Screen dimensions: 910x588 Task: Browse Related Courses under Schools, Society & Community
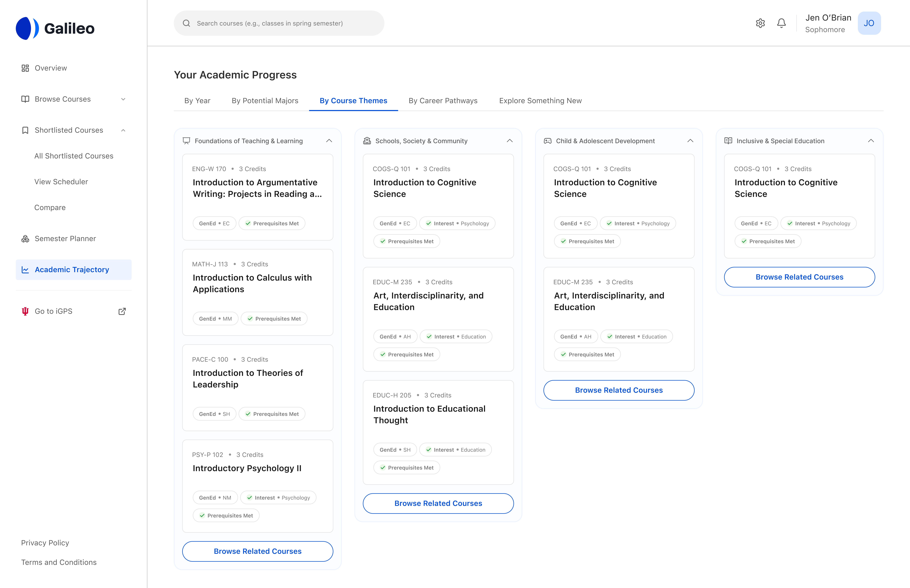coord(438,504)
